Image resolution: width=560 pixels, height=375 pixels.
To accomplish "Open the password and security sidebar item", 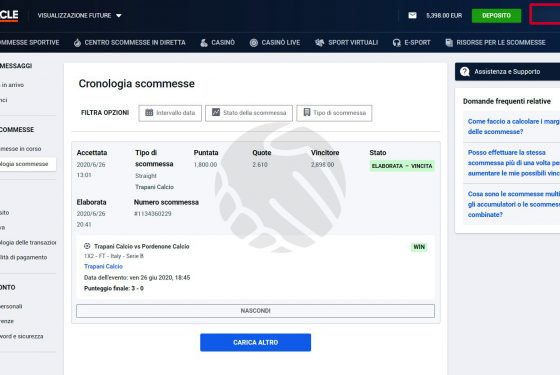I will [21, 336].
